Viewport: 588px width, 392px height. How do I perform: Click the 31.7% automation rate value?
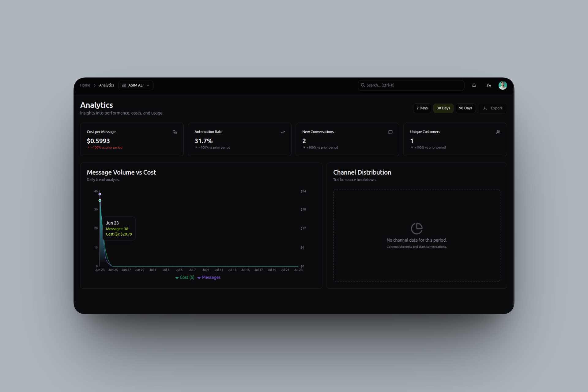[x=204, y=141]
